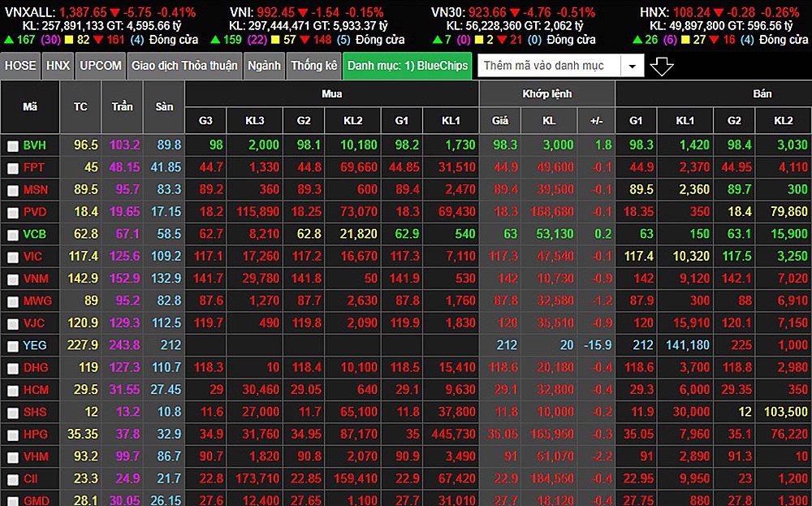Screen dimensions: 812x506
Task: Open the VNM stock symbol
Action: [37, 279]
